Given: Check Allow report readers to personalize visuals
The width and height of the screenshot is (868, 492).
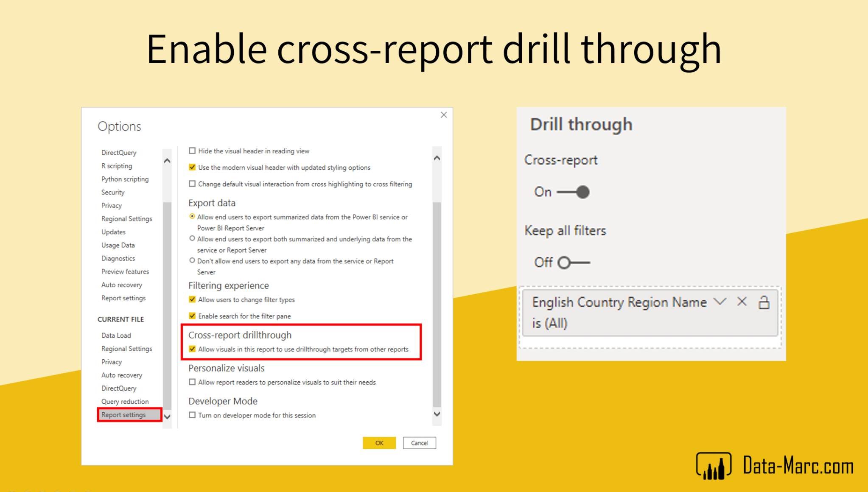Looking at the screenshot, I should tap(192, 382).
